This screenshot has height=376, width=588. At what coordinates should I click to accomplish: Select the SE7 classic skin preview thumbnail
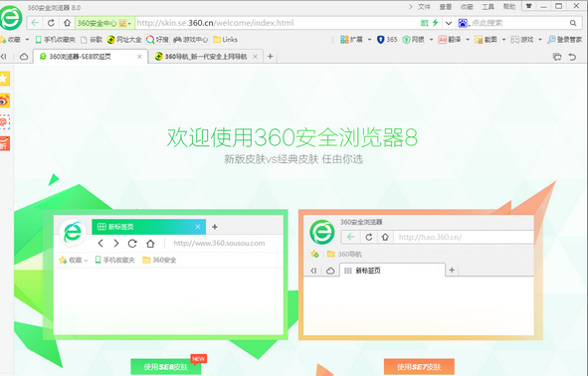pos(421,275)
